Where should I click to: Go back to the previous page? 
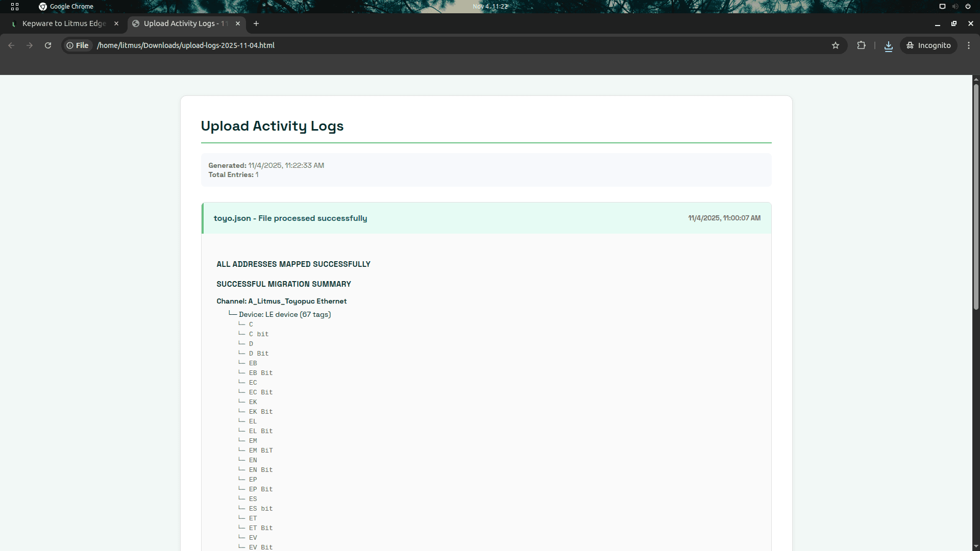coord(11,45)
